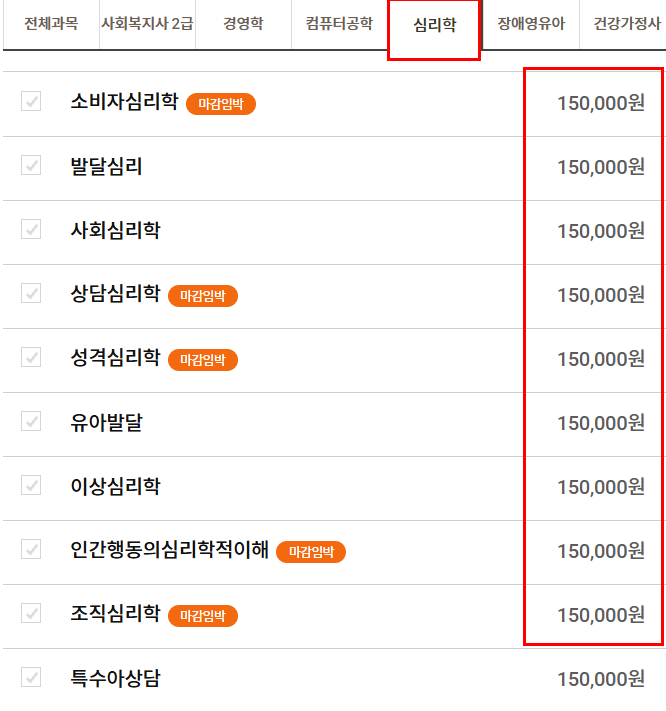The width and height of the screenshot is (666, 711).
Task: Click the 마감임박 badge beside 성격심리학
Action: pyautogui.click(x=203, y=360)
